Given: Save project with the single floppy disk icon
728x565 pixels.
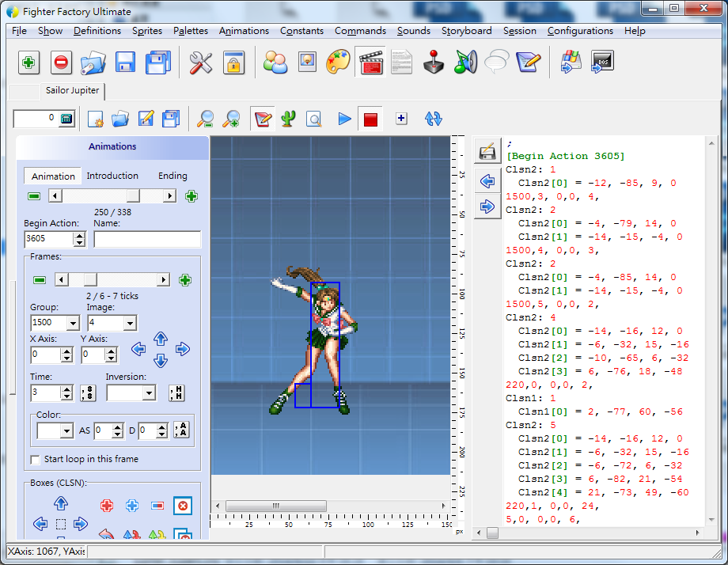Looking at the screenshot, I should click(125, 63).
